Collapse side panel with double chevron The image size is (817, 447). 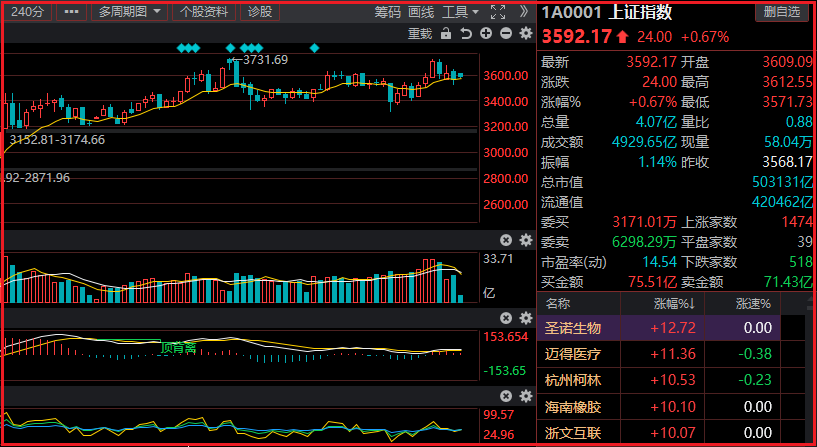point(525,12)
